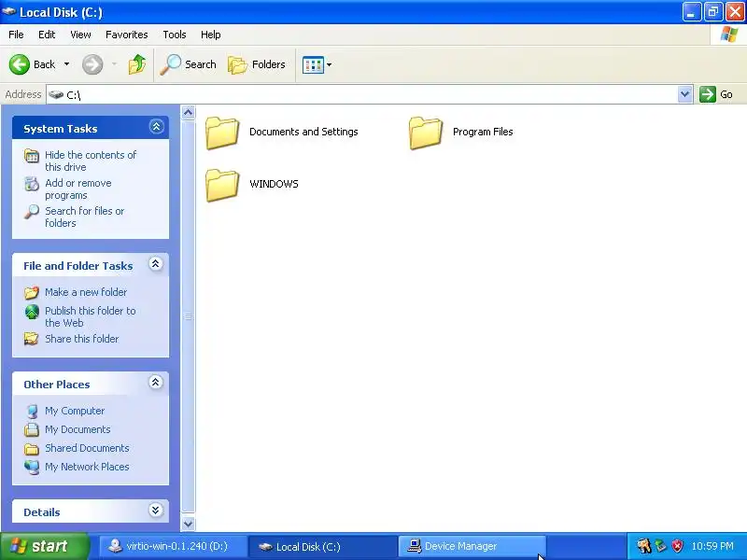The image size is (747, 560).
Task: Open the Help menu
Action: click(211, 35)
